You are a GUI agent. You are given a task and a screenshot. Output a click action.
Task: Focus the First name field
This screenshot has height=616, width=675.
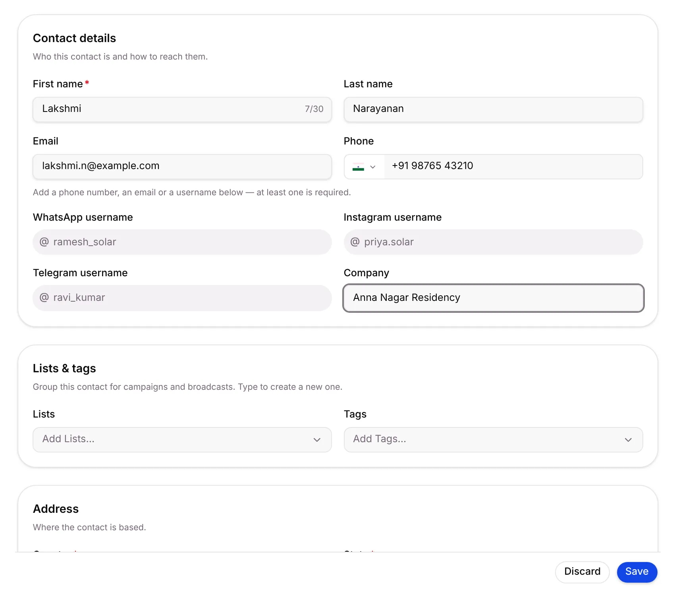(182, 110)
